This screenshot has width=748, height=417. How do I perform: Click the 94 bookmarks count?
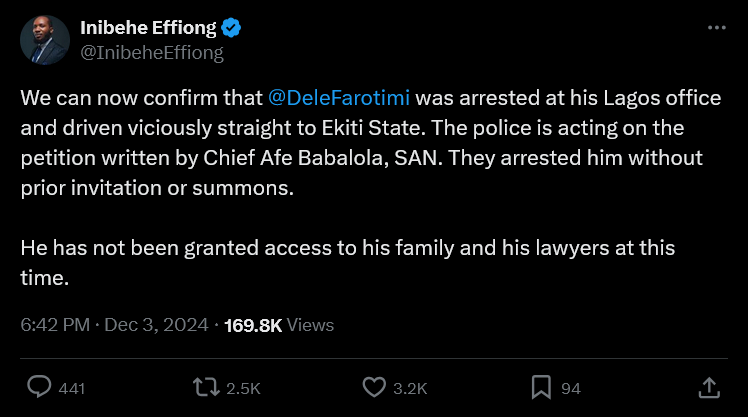571,388
